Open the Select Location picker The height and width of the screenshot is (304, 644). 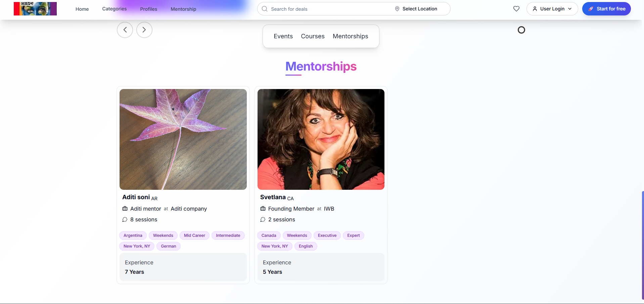[420, 9]
